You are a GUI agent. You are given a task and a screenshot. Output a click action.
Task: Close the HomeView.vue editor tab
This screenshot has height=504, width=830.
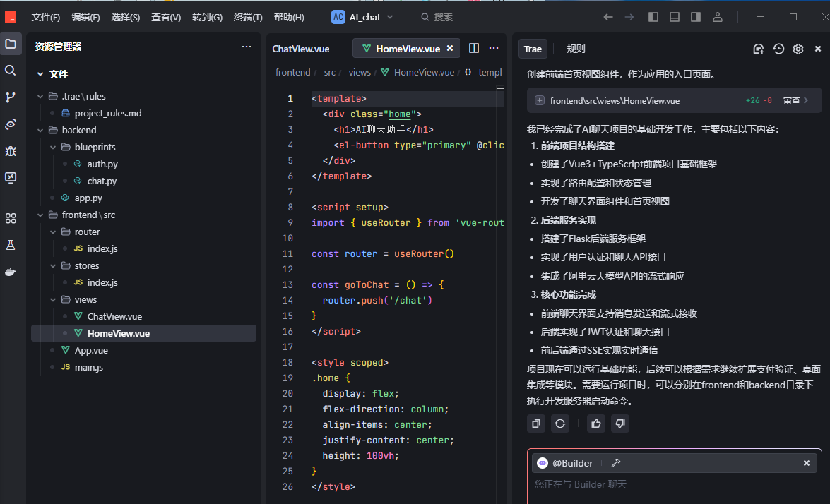[x=450, y=48]
